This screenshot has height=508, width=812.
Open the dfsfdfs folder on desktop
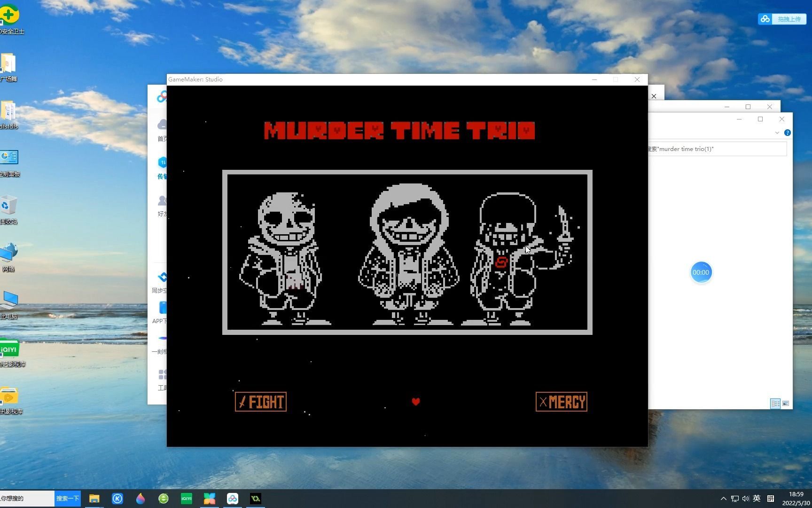coord(8,115)
